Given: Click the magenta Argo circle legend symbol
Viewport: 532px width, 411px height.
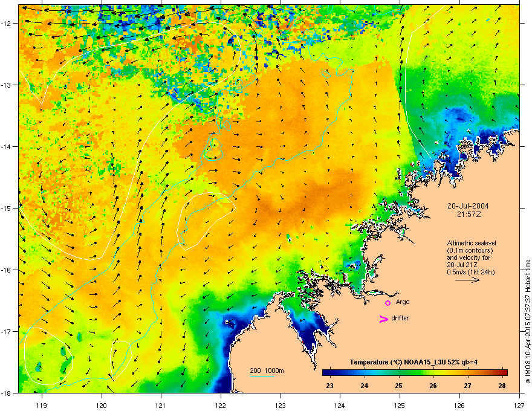Looking at the screenshot, I should (x=388, y=303).
